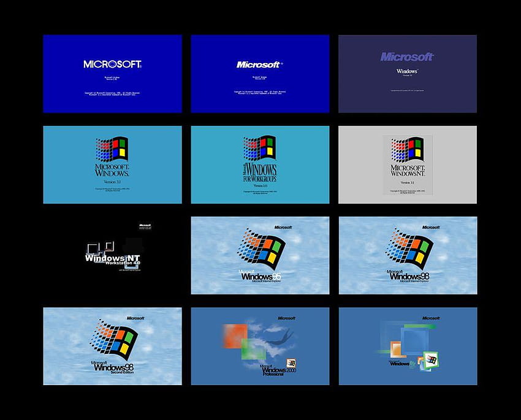The height and width of the screenshot is (420, 521).
Task: Click the Microsoft wordmark atop the Windows Me screen
Action: click(431, 318)
